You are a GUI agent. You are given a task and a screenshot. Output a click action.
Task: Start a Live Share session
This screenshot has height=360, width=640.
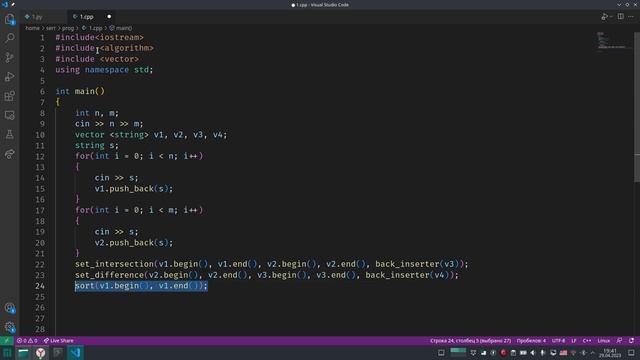click(x=59, y=340)
